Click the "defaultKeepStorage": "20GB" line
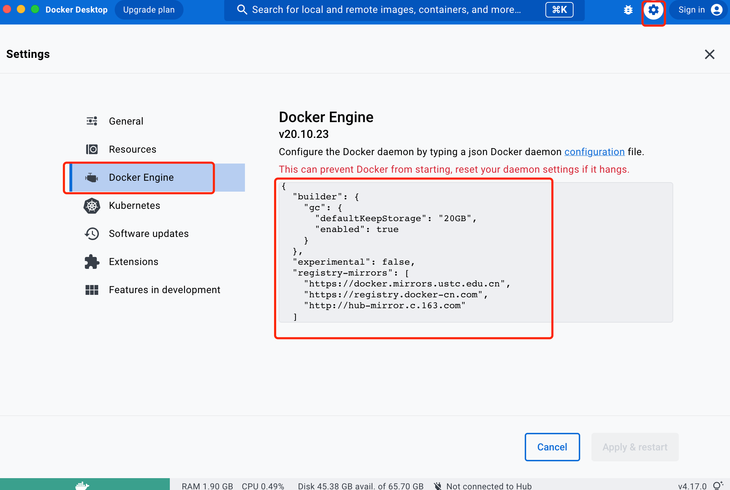Image resolution: width=730 pixels, height=490 pixels. (x=396, y=218)
